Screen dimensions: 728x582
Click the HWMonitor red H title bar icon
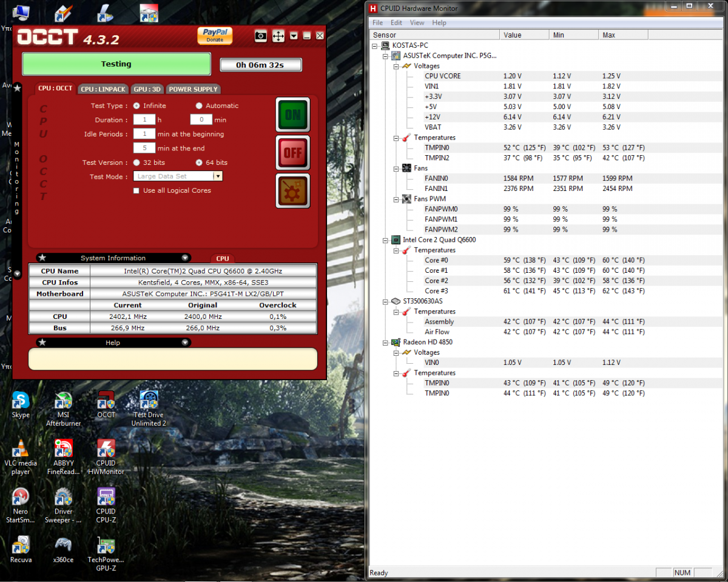click(374, 8)
